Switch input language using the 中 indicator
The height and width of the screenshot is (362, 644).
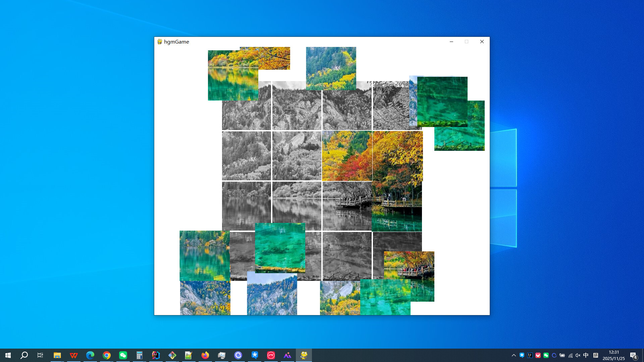tap(586, 355)
